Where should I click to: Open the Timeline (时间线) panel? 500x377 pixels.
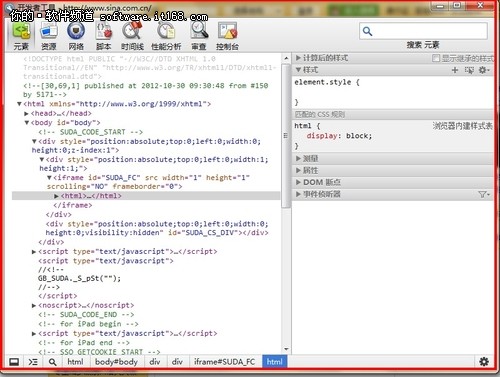tap(132, 36)
